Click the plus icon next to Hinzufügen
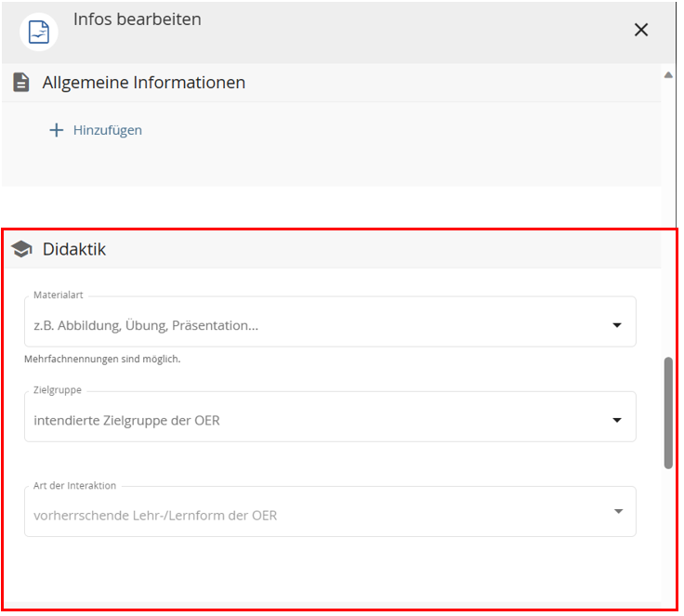The height and width of the screenshot is (616, 684). [56, 130]
